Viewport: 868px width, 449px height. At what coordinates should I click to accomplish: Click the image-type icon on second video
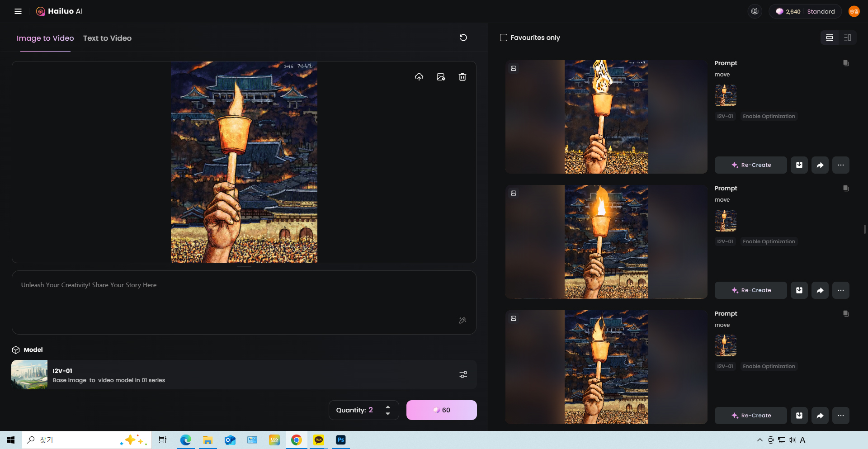[514, 193]
